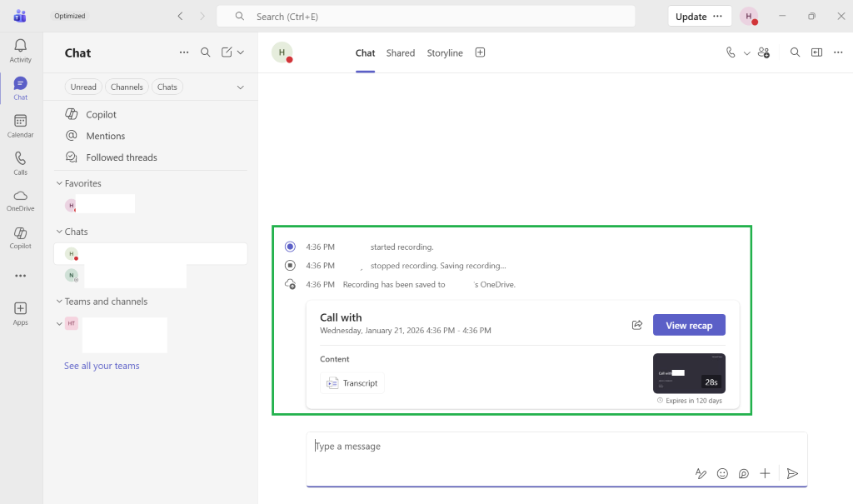The image size is (853, 504).
Task: Collapse the Favorites section
Action: (59, 183)
